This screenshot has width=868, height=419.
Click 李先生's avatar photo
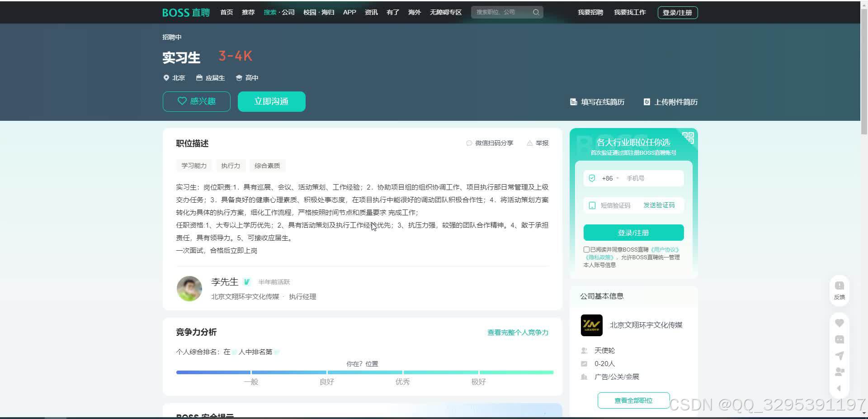point(189,289)
